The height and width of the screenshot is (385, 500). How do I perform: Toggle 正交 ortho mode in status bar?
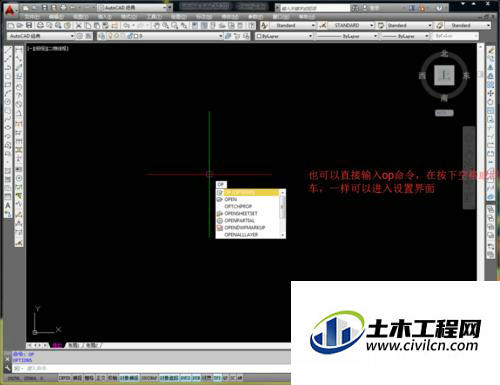(101, 378)
